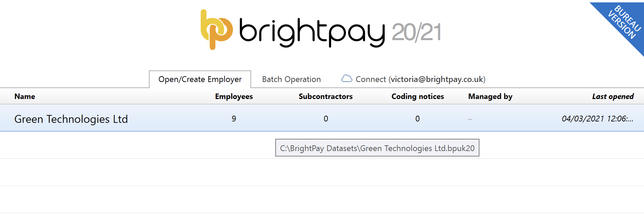Open the Connect victoria@brightpay.co.uk tab
644x215 pixels.
click(413, 79)
